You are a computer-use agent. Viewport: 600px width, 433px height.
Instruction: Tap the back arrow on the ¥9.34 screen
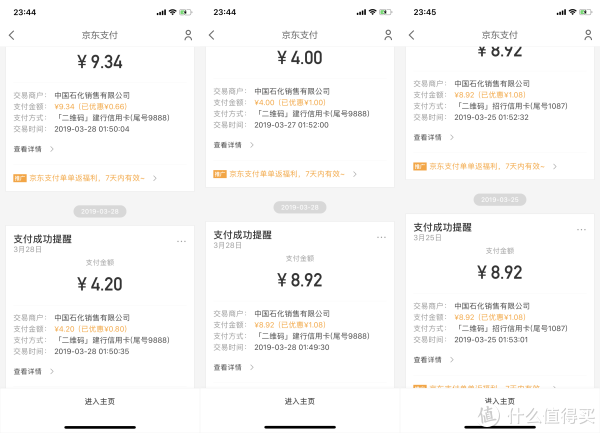click(x=11, y=36)
